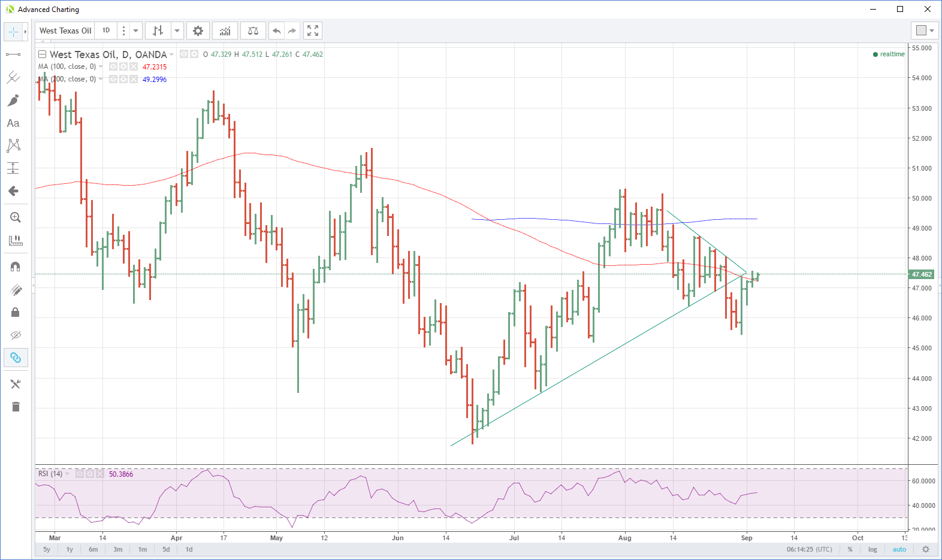Set range to 6m

point(93,549)
